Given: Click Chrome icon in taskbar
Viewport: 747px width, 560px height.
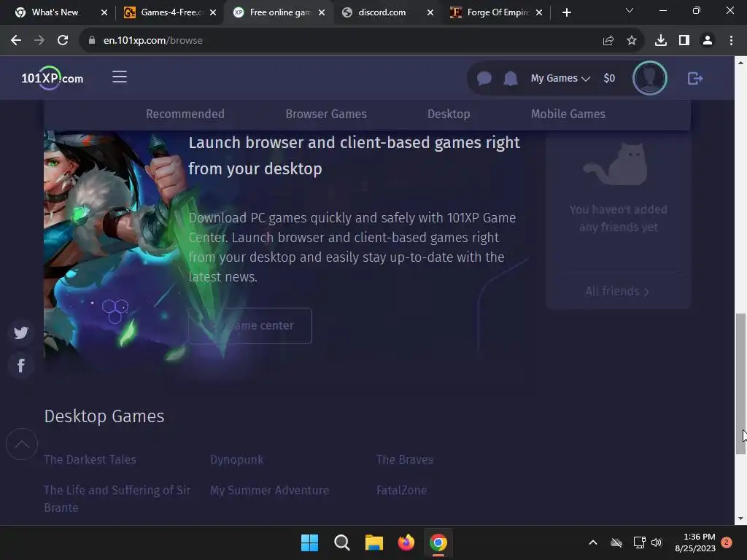Looking at the screenshot, I should click(x=438, y=542).
